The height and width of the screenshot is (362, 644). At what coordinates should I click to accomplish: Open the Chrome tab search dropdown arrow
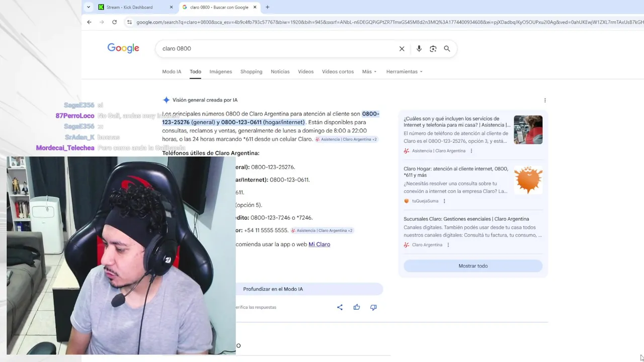click(89, 7)
